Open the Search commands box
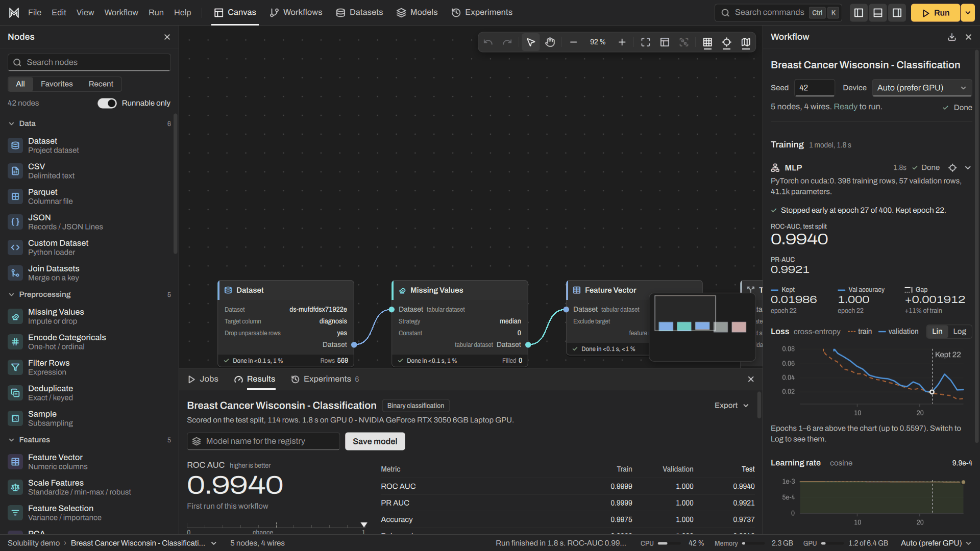The height and width of the screenshot is (551, 980). 778,13
